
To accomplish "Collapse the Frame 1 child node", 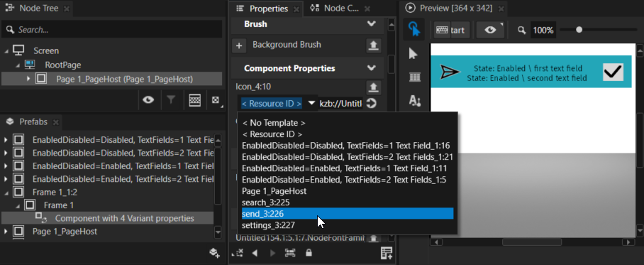I will 17,205.
